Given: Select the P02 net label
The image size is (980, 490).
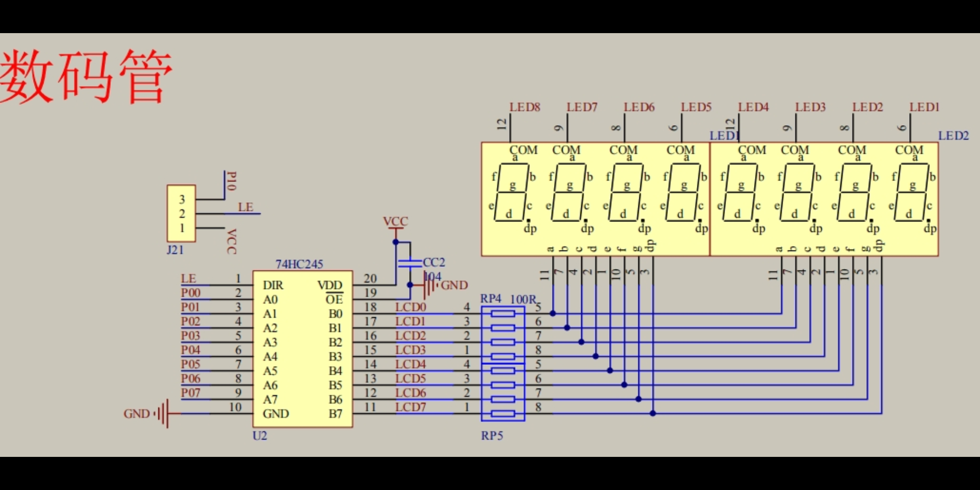Looking at the screenshot, I should click(x=191, y=321).
